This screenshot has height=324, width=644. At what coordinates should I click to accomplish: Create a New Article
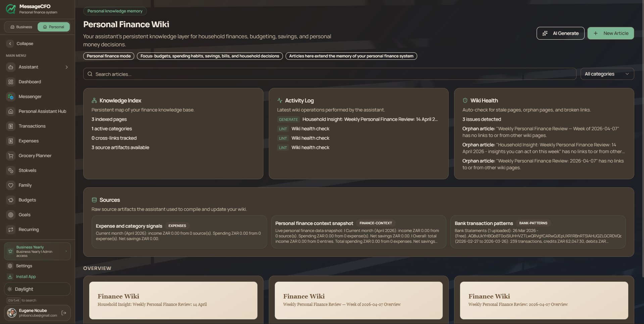610,33
